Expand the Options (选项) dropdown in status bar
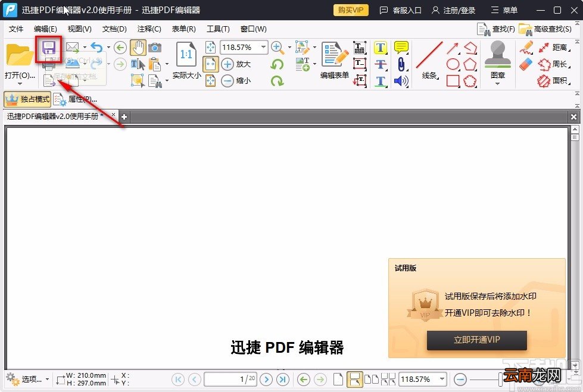The image size is (583, 392). (47, 380)
